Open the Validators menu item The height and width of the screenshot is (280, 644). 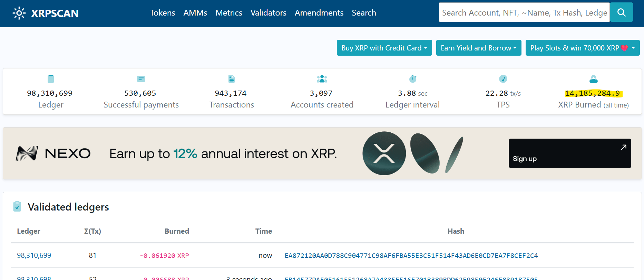click(269, 13)
